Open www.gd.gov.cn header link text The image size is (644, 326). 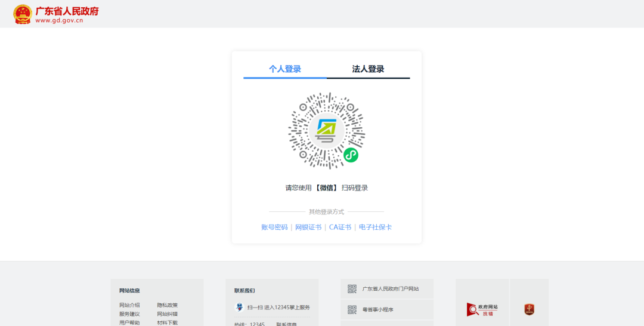59,20
